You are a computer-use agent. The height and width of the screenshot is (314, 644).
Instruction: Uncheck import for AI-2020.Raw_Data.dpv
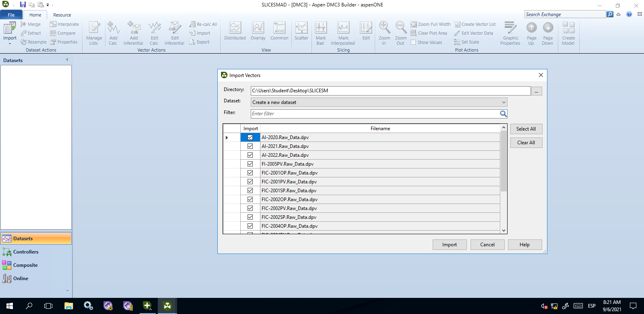250,137
